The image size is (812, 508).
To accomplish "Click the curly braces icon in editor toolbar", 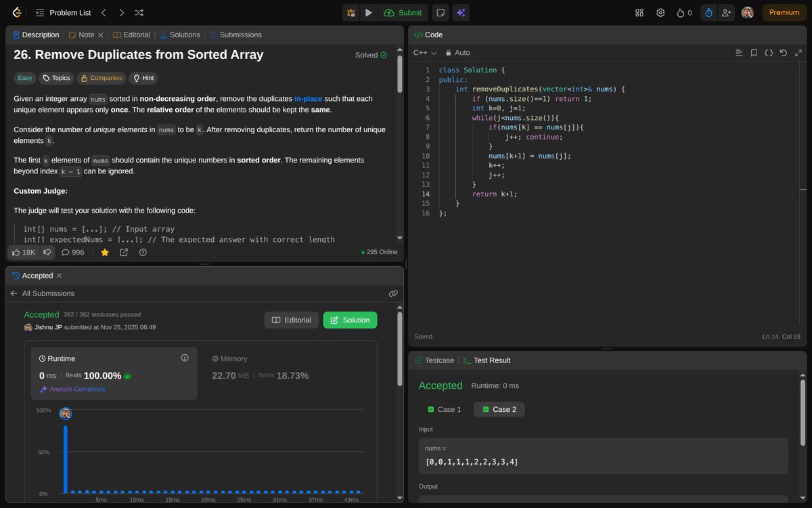I will [x=769, y=53].
